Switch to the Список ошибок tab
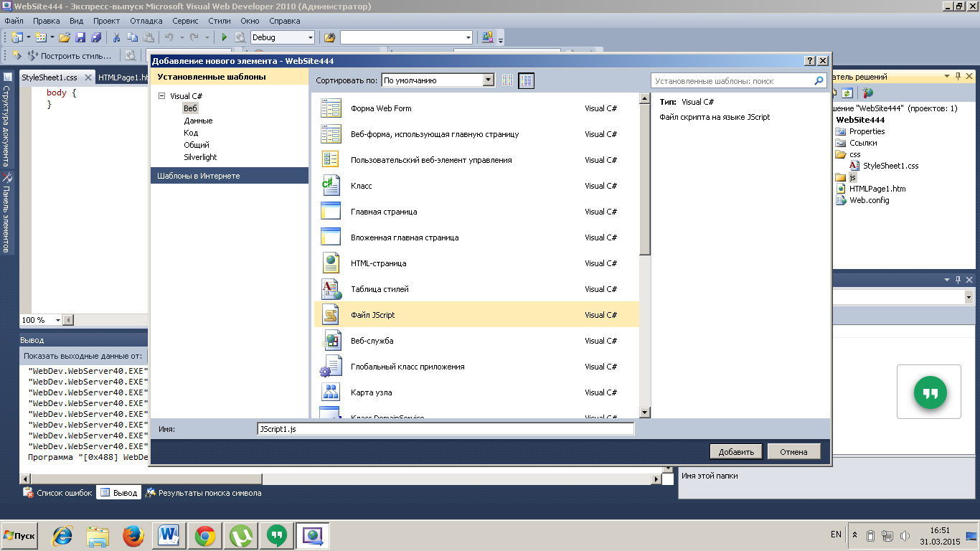 58,493
